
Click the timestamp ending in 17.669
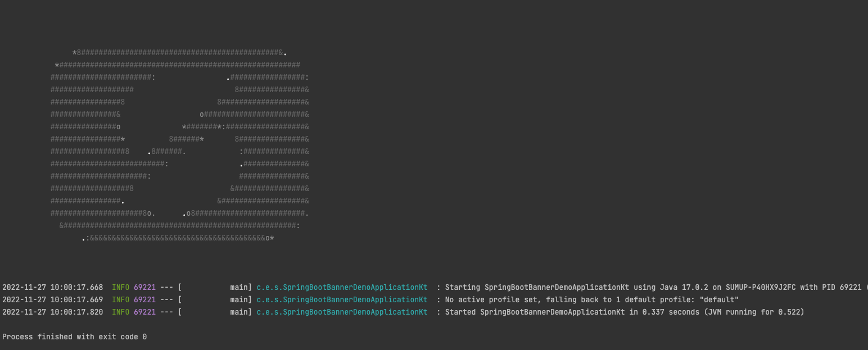53,300
